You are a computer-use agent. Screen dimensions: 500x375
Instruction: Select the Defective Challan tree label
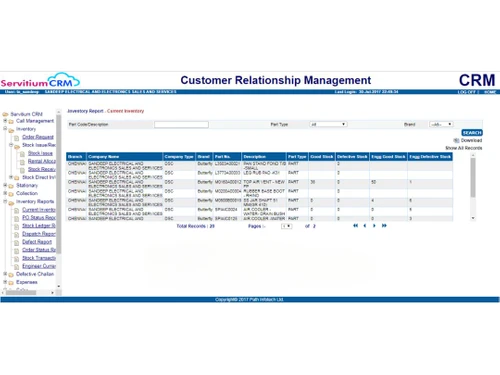35,274
